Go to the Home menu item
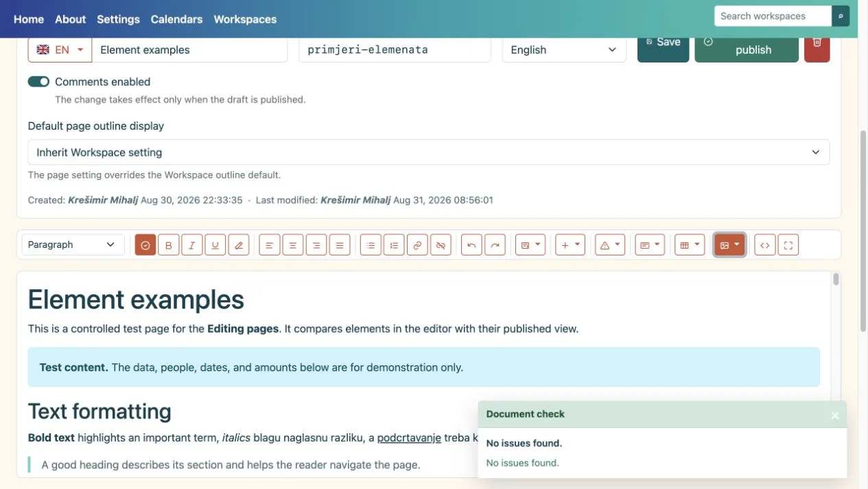The height and width of the screenshot is (489, 868). (x=29, y=19)
